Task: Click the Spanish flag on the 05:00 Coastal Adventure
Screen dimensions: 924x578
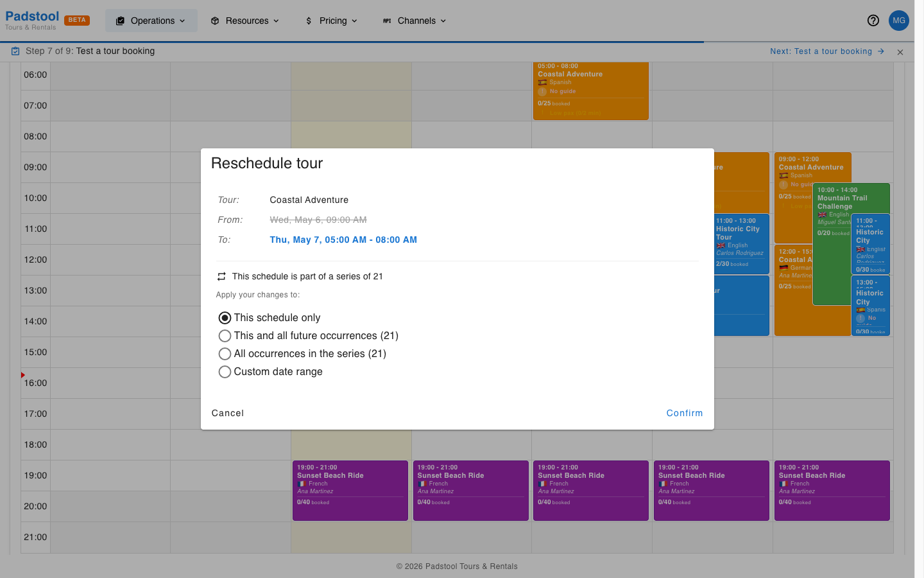Action: [x=542, y=82]
